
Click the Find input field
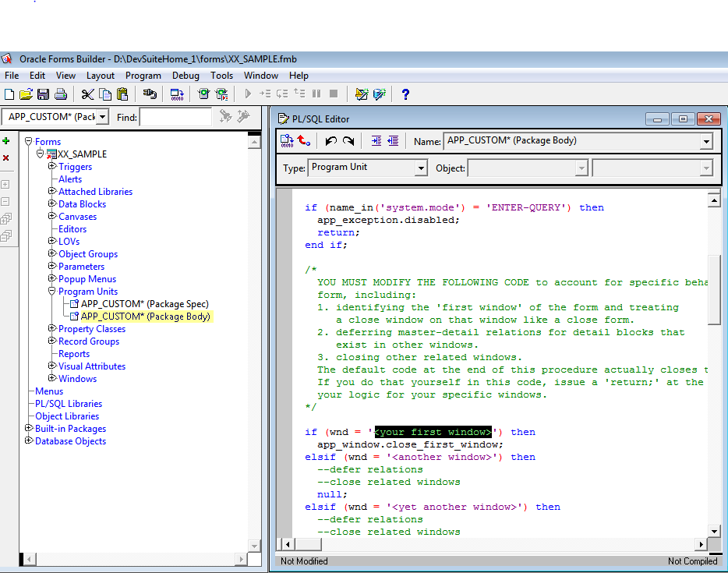pos(175,117)
